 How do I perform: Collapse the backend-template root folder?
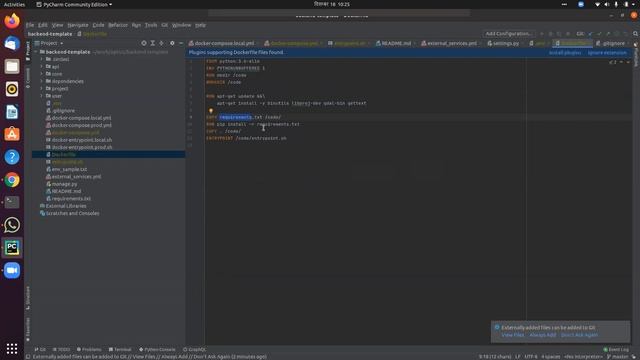pyautogui.click(x=36, y=52)
